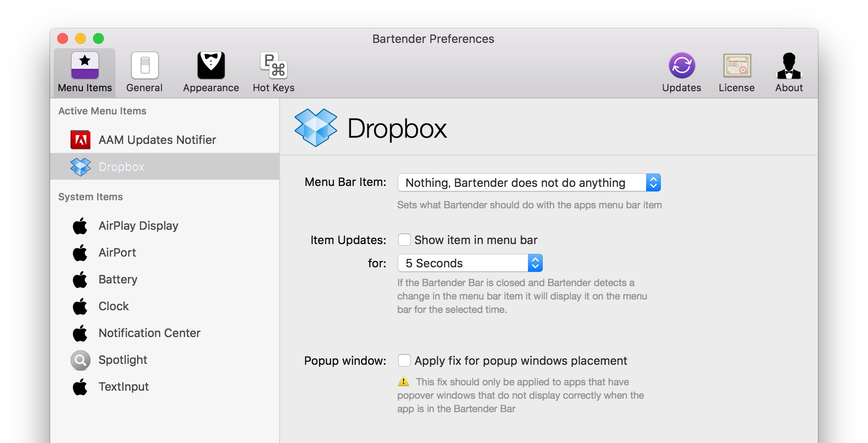The height and width of the screenshot is (443, 868).
Task: Click the Apple icon beside Notification Center
Action: (81, 333)
